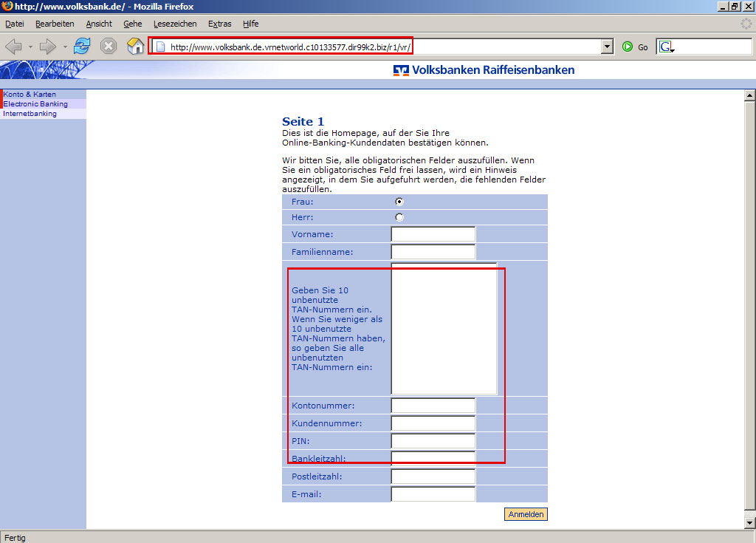Open the Extras menu
Image resolution: width=756 pixels, height=543 pixels.
[x=220, y=24]
